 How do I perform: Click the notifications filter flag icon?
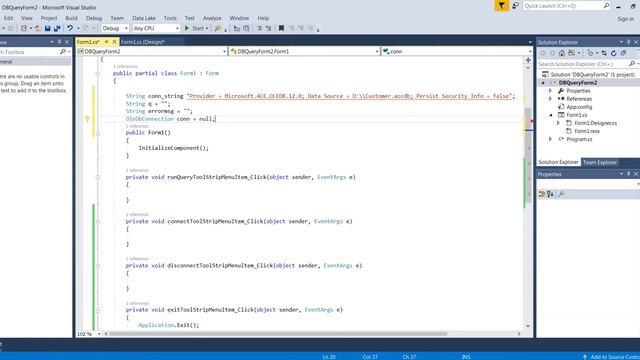(502, 6)
